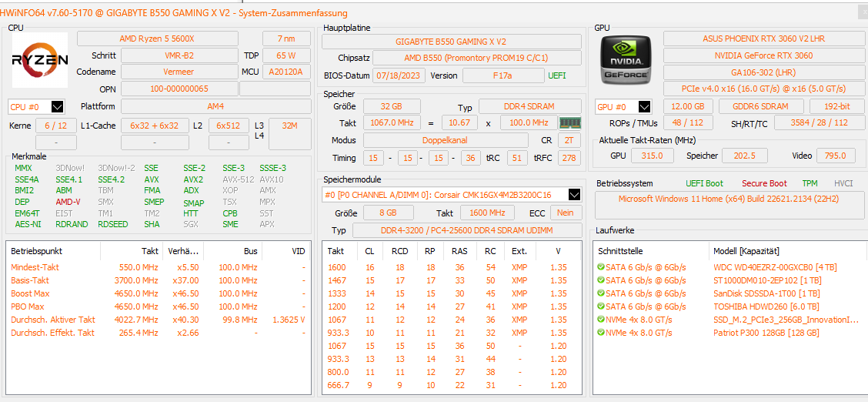The width and height of the screenshot is (868, 402).
Task: Click the 666.7 timing row
Action: point(452,385)
